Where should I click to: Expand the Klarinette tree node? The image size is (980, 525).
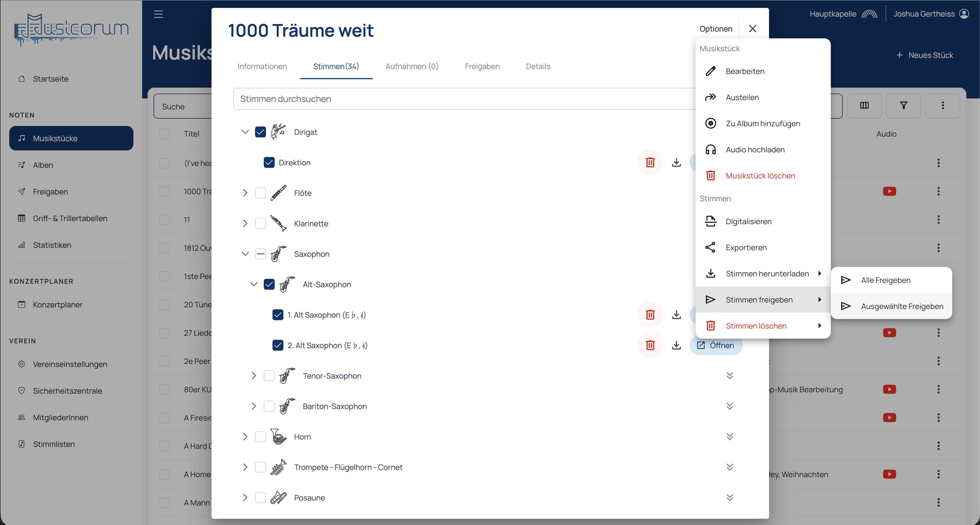click(x=245, y=224)
